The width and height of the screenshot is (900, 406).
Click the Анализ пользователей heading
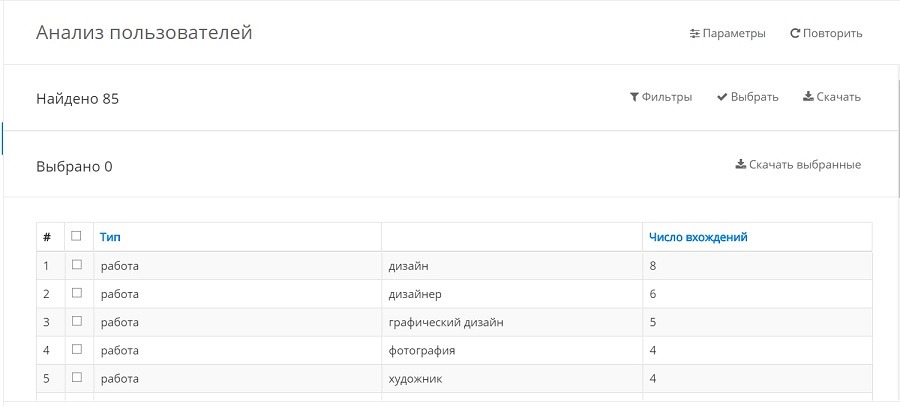tap(144, 32)
